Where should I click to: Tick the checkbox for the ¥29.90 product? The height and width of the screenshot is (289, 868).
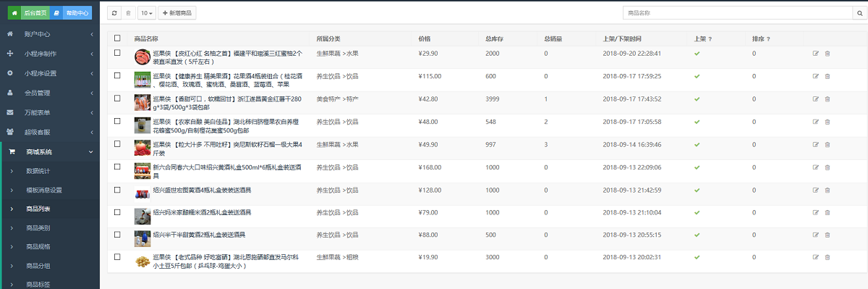tap(117, 52)
